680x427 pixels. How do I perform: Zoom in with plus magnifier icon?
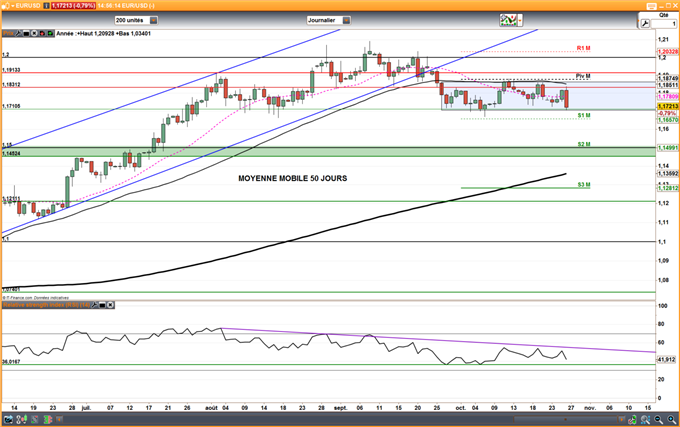click(671, 420)
